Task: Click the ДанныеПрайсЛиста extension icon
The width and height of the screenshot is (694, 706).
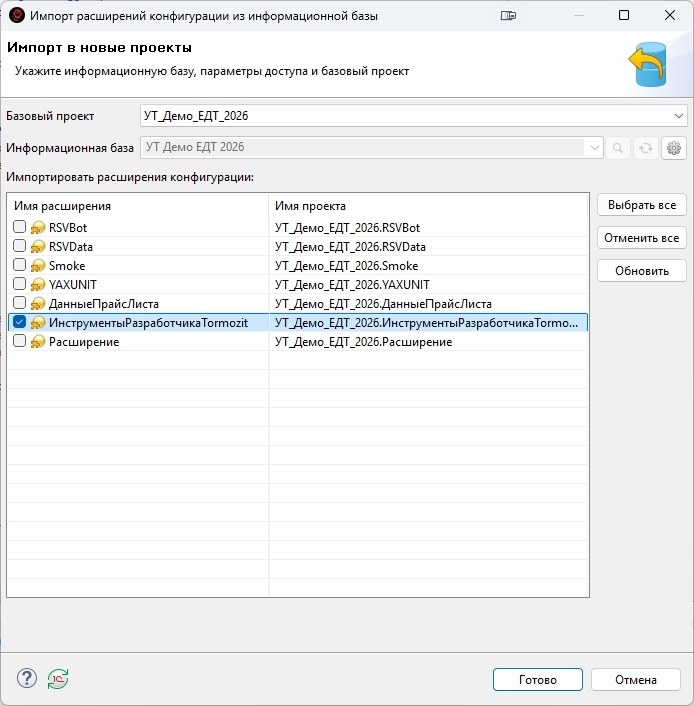Action: point(38,304)
